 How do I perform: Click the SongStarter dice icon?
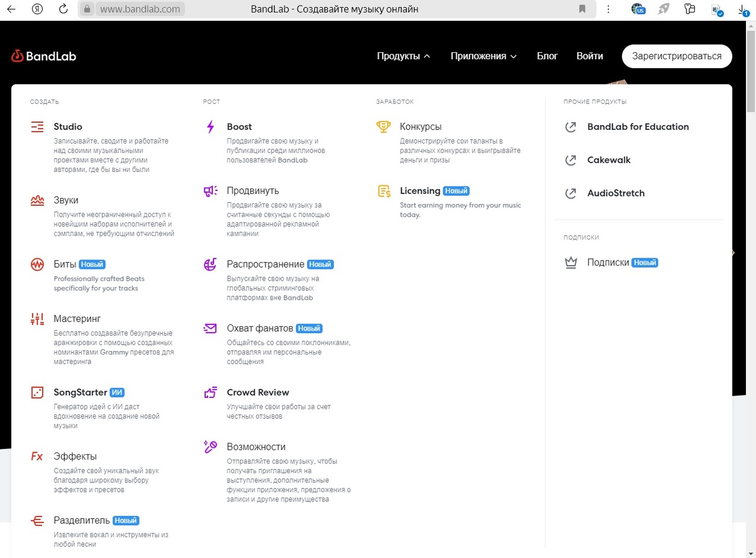(37, 392)
